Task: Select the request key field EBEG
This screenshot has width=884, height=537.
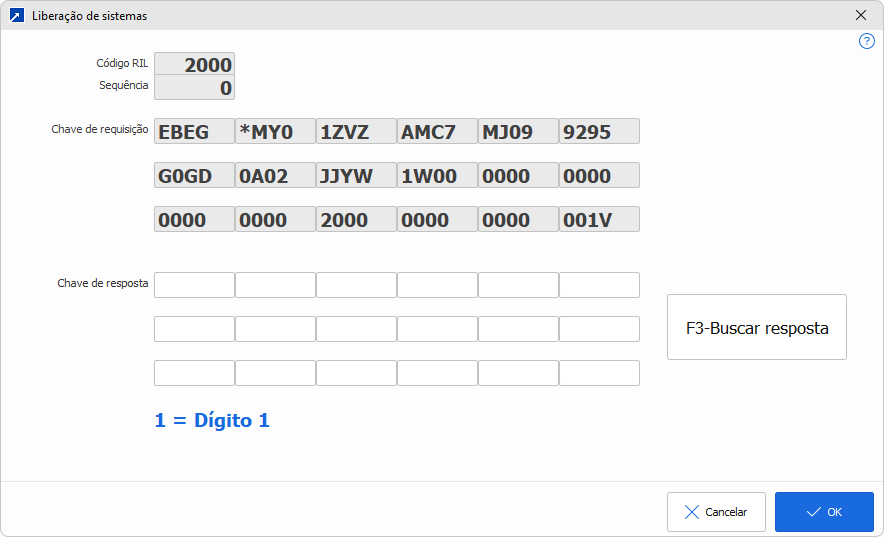Action: point(194,131)
